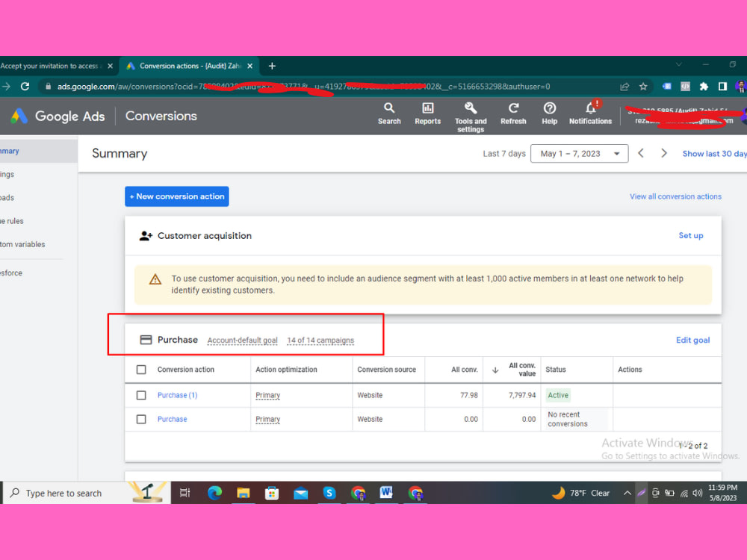747x560 pixels.
Task: Open Salesforce in the left sidebar
Action: [x=11, y=273]
